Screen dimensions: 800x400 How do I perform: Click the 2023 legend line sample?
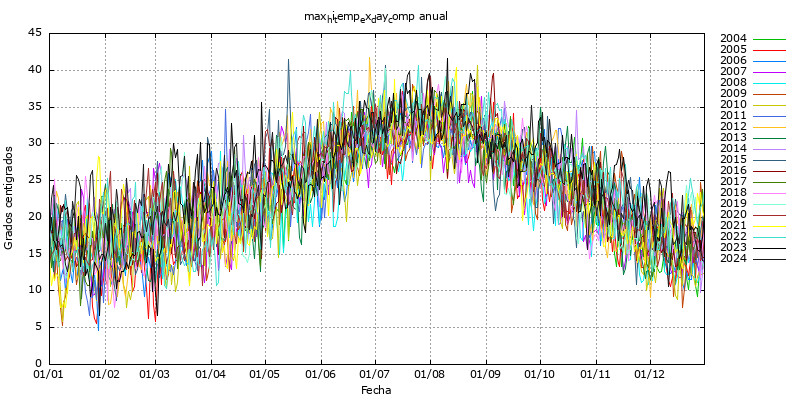[769, 247]
